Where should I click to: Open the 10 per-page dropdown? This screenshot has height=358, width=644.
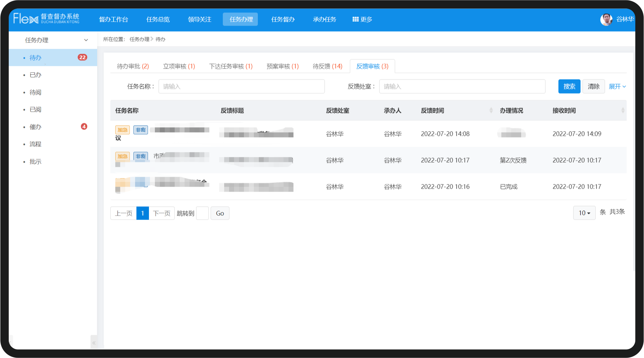coord(584,213)
